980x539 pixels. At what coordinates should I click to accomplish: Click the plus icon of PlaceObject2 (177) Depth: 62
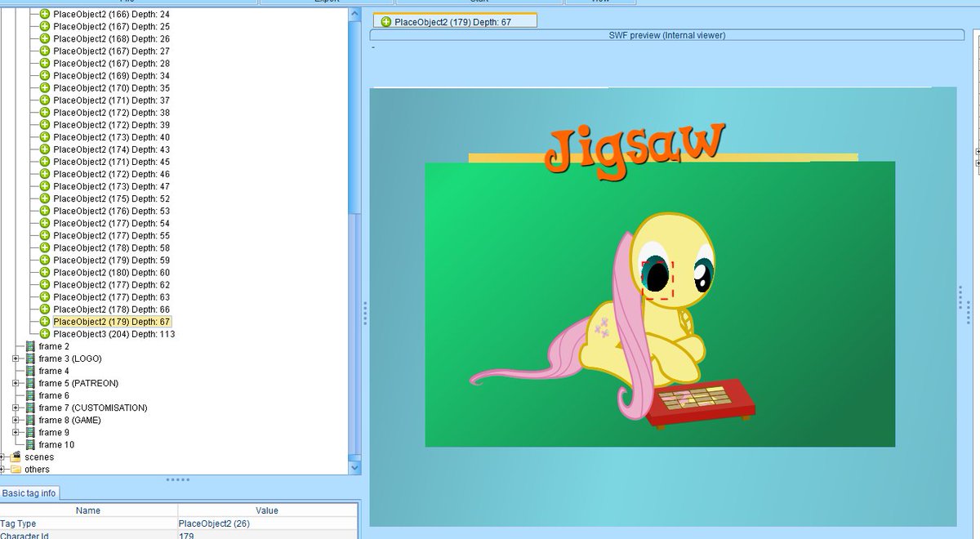click(x=45, y=284)
